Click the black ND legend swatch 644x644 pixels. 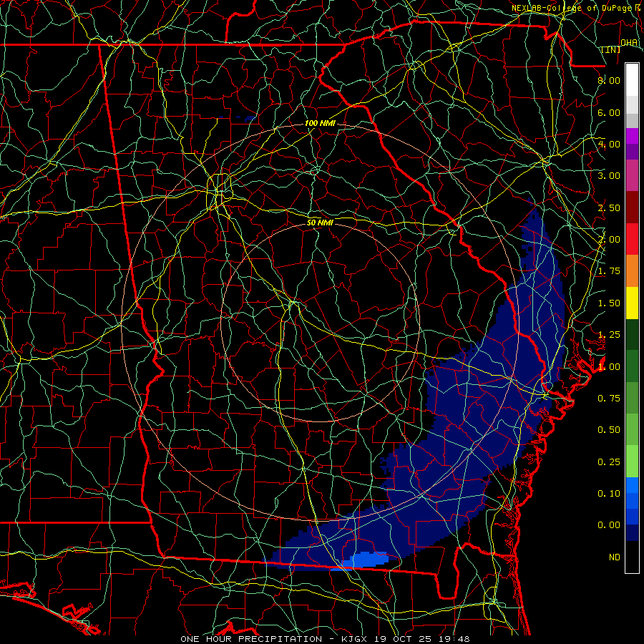point(632,557)
